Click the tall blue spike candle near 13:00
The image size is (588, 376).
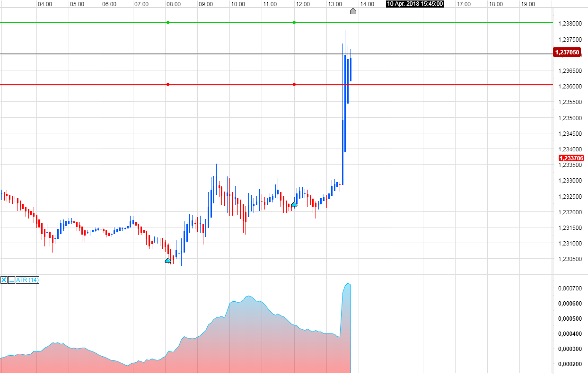[x=345, y=118]
